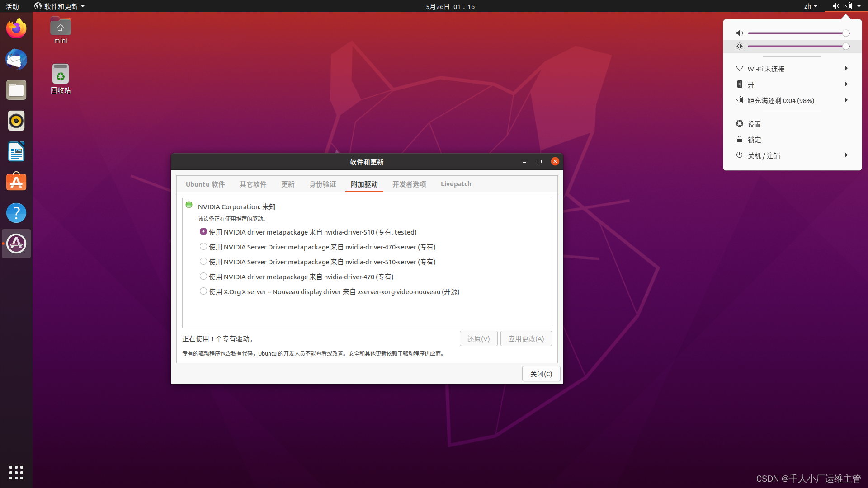Click the Livepatch tab
Viewport: 868px width, 488px height.
pos(456,183)
